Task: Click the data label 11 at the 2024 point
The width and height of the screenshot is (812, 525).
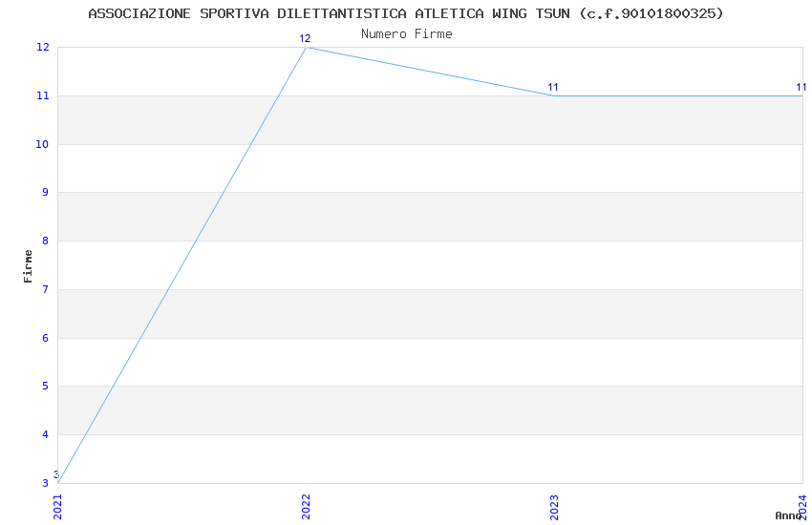Action: pyautogui.click(x=801, y=87)
